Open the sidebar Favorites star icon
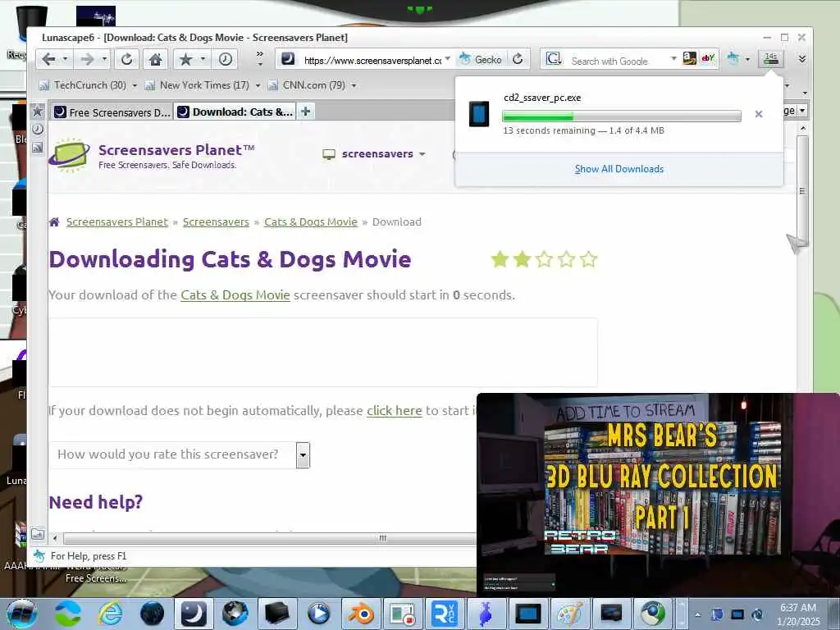Viewport: 840px width, 630px height. pos(38,112)
